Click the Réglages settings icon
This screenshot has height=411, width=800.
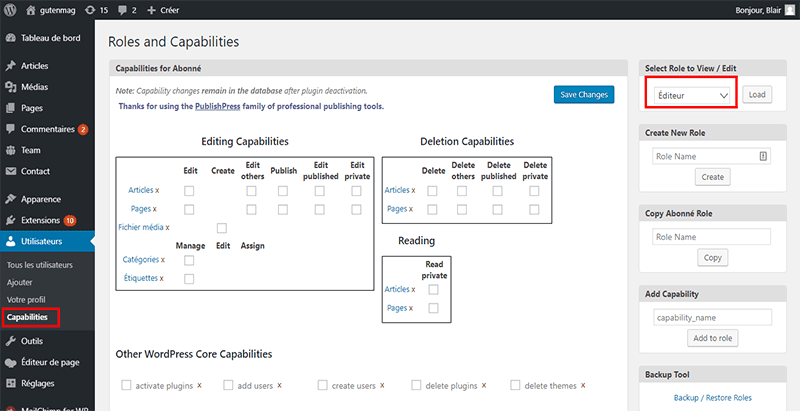pos(11,383)
